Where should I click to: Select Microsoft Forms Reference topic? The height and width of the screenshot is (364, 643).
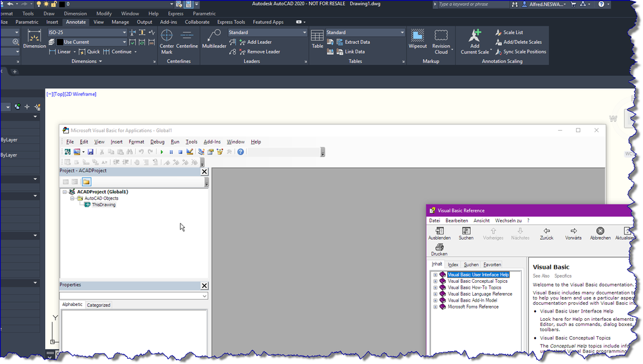(x=473, y=307)
